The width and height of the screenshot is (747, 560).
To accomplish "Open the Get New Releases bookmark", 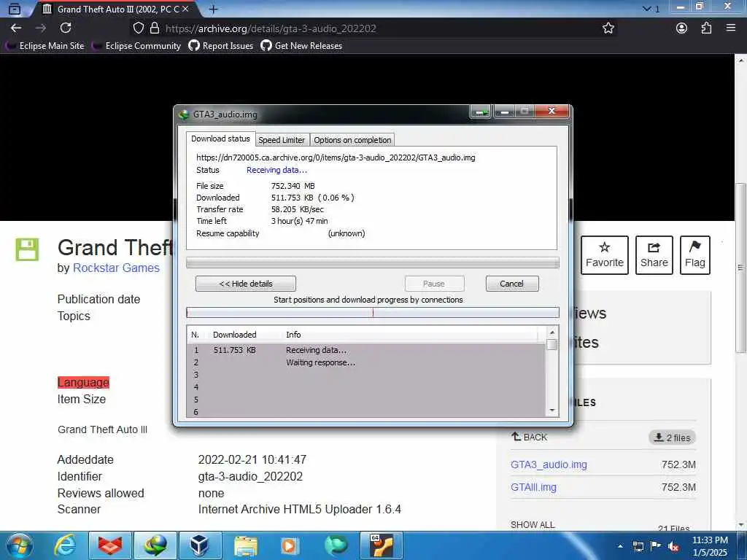I will point(301,46).
